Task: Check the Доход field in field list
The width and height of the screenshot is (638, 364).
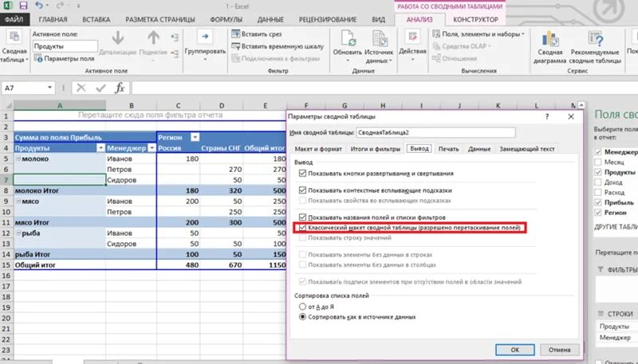Action: coord(598,182)
